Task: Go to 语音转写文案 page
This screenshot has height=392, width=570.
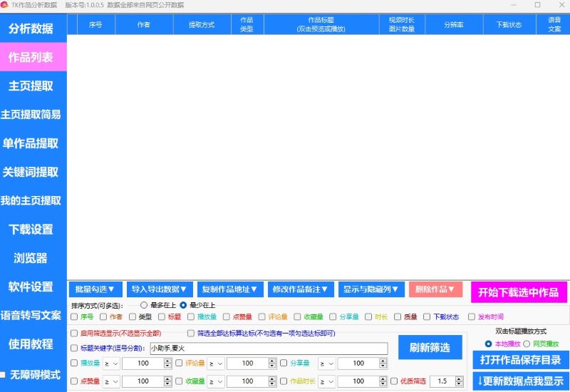Action: tap(31, 315)
